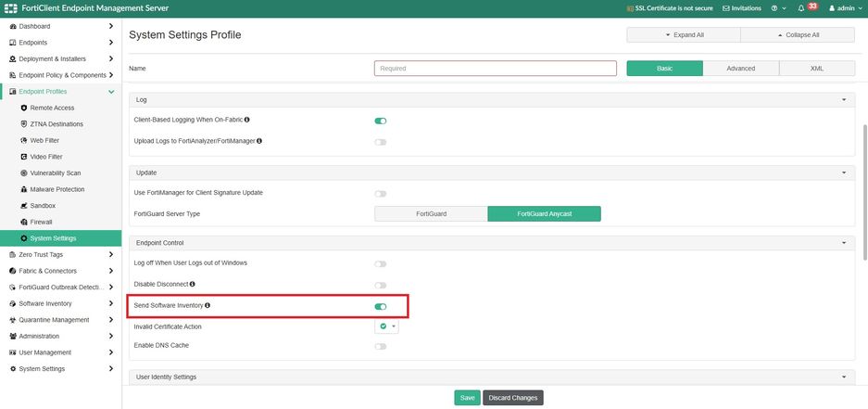The height and width of the screenshot is (409, 868).
Task: Toggle Use FortiManager for Client Signature Update
Action: click(x=381, y=194)
